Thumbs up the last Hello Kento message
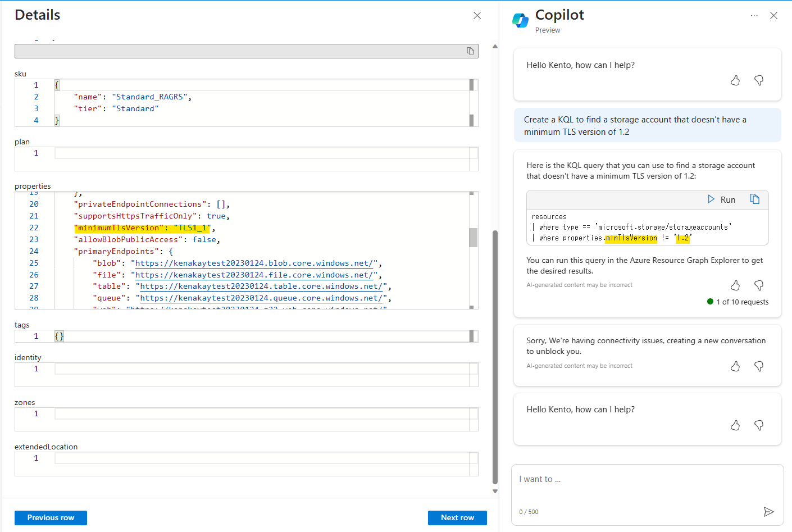Image resolution: width=792 pixels, height=532 pixels. coord(735,425)
